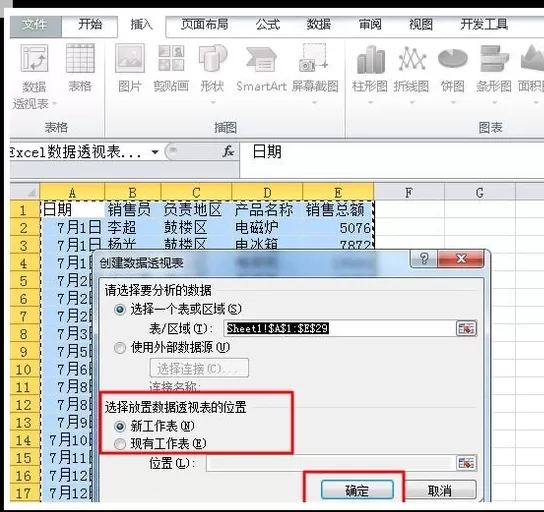Image resolution: width=544 pixels, height=512 pixels.
Task: Switch to the 视图 tab
Action: (420, 25)
